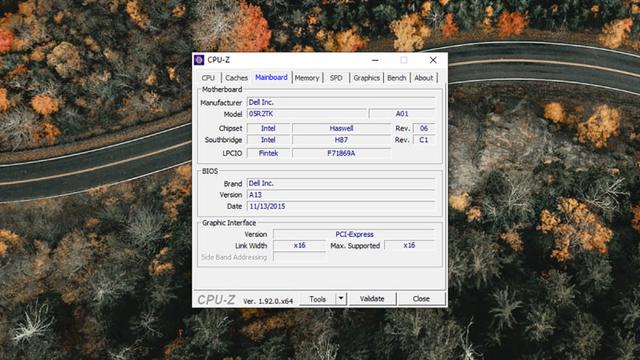Select the Mainboard tab
The height and width of the screenshot is (360, 640).
tap(271, 77)
